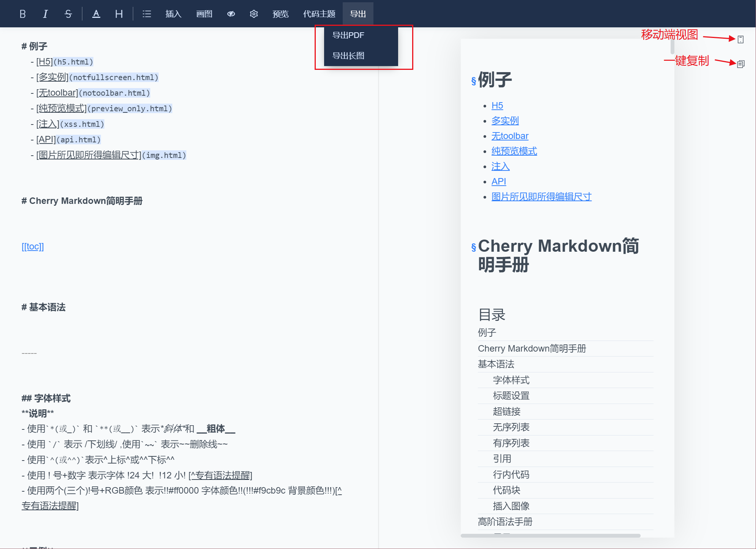Choose 导出长图 menu entry
This screenshot has width=756, height=549.
point(348,56)
